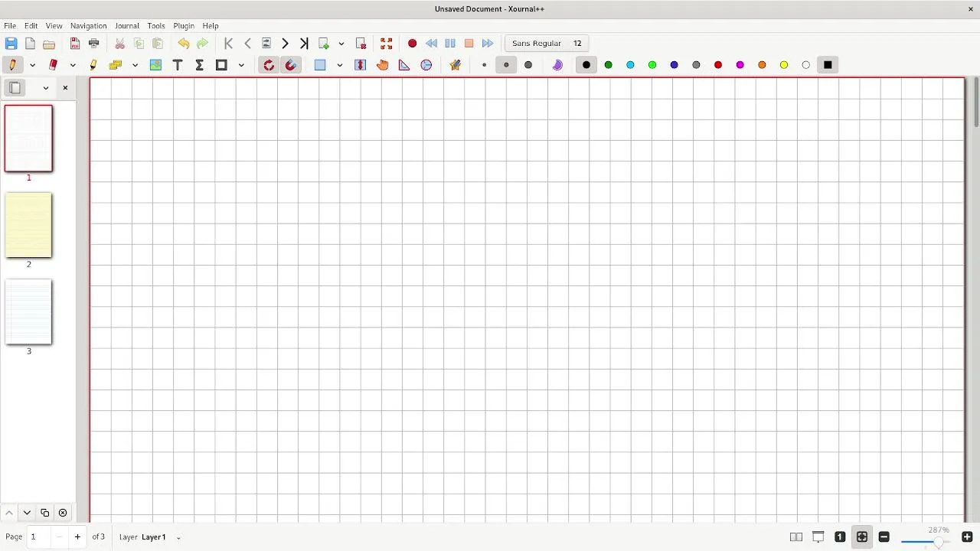Image resolution: width=980 pixels, height=551 pixels.
Task: Export the document as PDF
Action: pyautogui.click(x=75, y=44)
